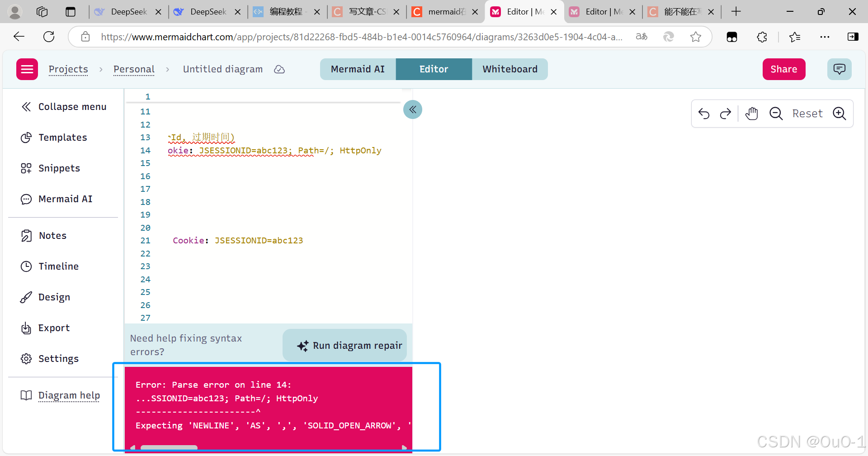Open browser settings and more menu

pos(825,37)
